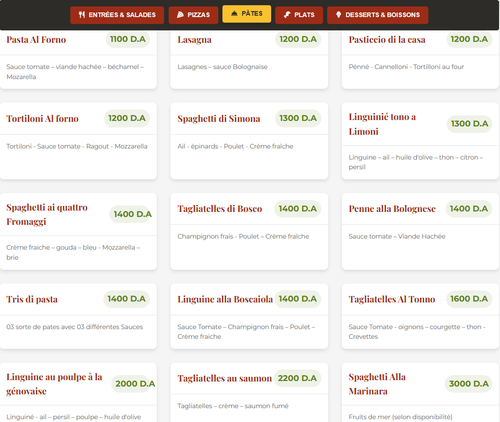500x422 pixels.
Task: Click the Lasagna 1200 D.A price
Action: click(x=298, y=39)
